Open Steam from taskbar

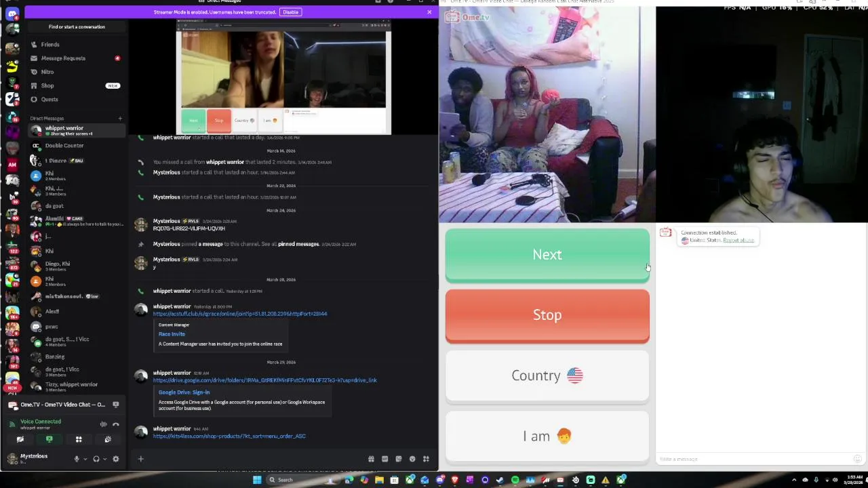point(499,480)
